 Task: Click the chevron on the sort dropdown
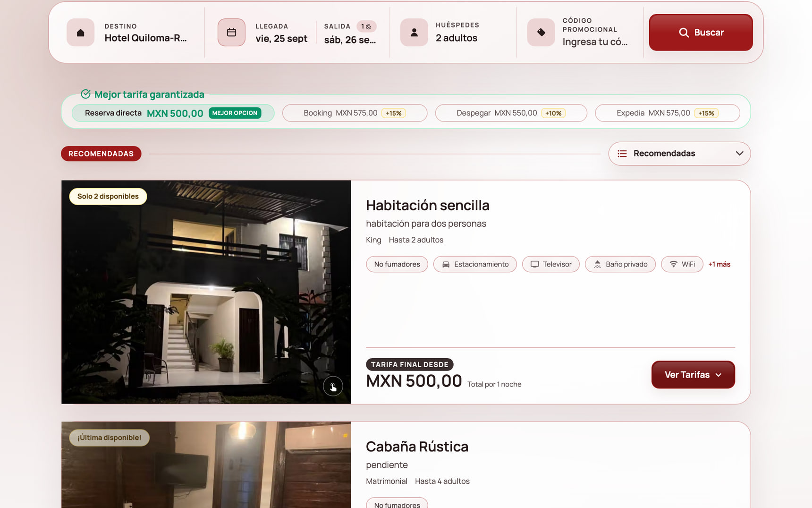click(x=739, y=154)
